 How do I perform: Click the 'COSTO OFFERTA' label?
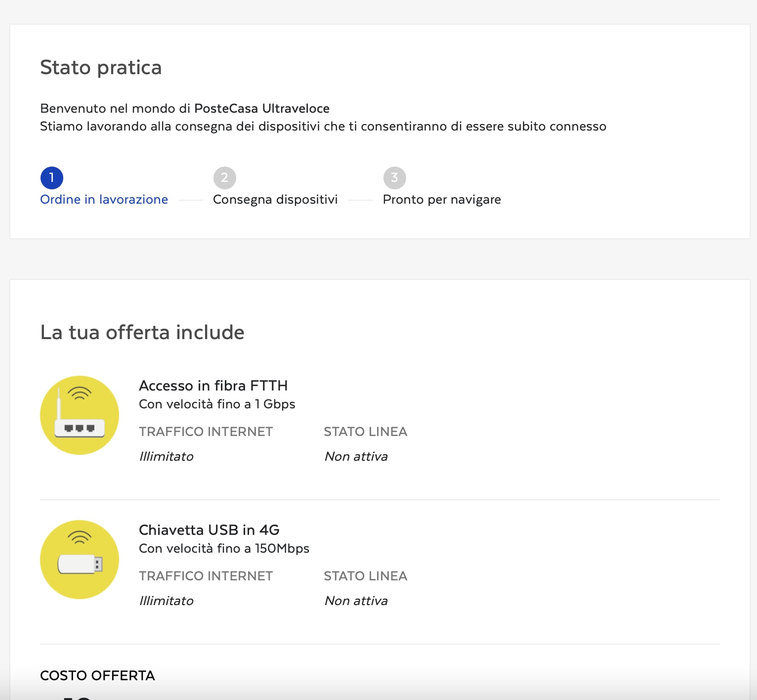pos(97,676)
